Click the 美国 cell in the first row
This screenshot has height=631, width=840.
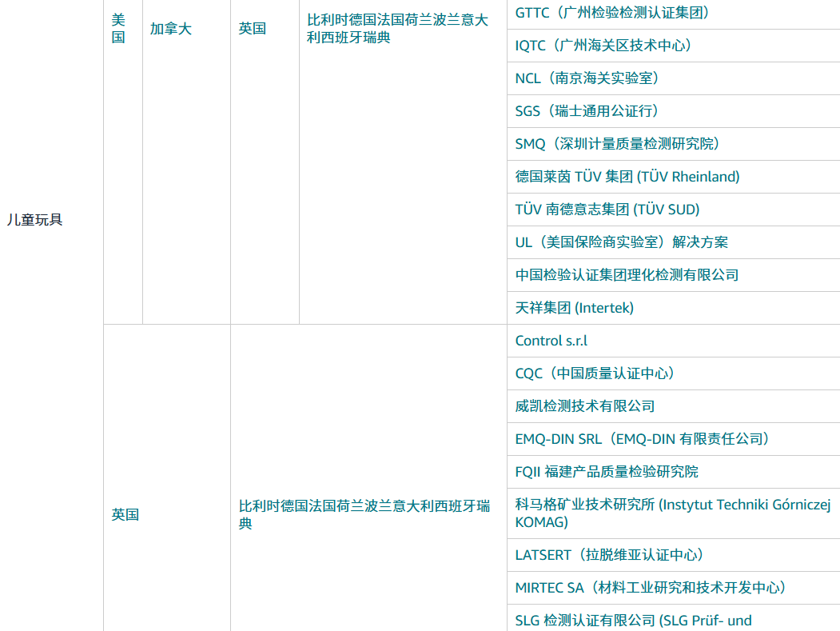coord(118,29)
